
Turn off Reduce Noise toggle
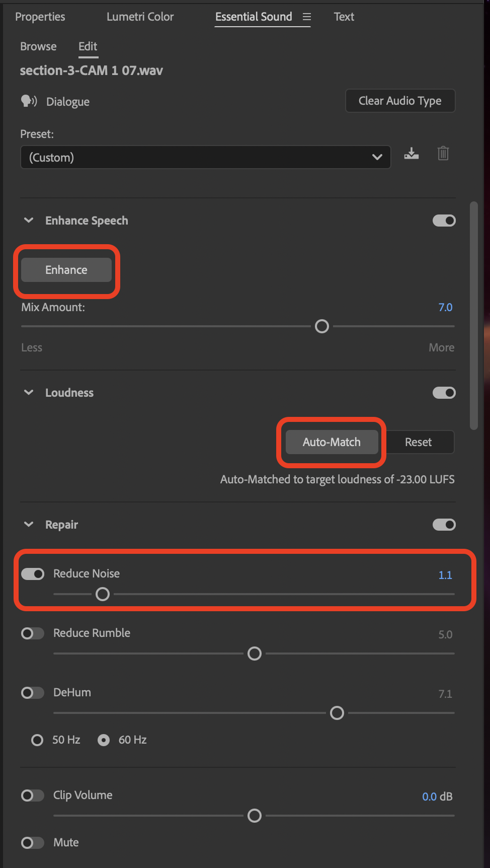pos(33,574)
